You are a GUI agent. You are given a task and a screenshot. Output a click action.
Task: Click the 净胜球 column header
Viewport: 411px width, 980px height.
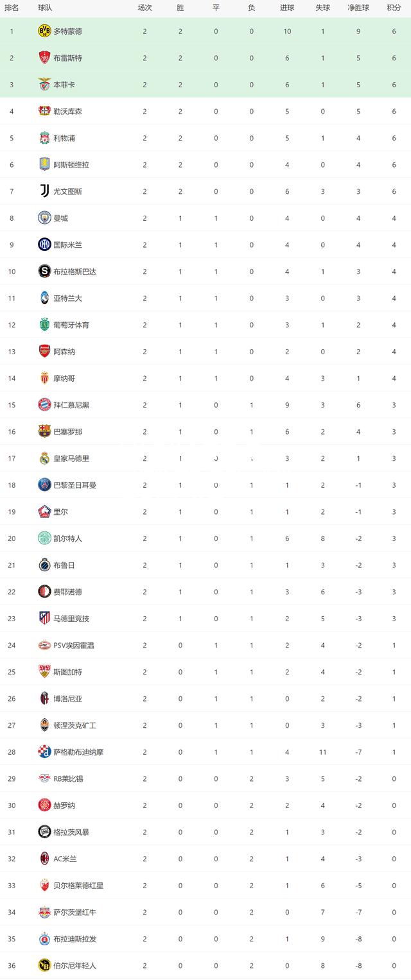pyautogui.click(x=358, y=8)
